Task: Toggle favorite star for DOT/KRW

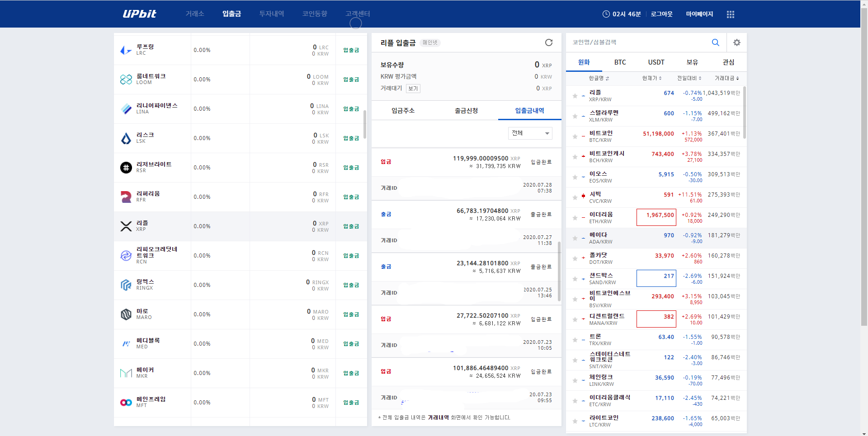Action: 575,258
